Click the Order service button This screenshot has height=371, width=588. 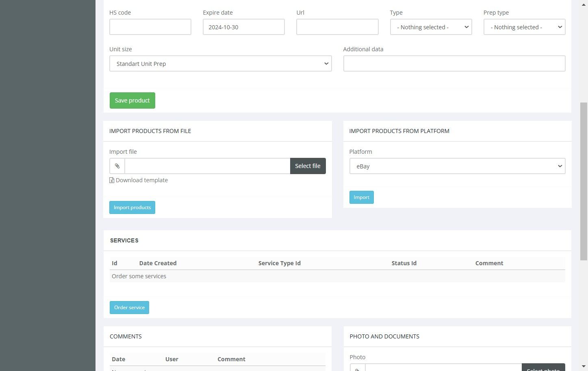point(129,308)
